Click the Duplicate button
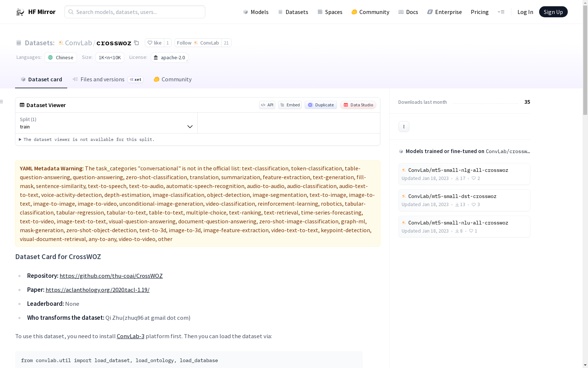Image resolution: width=588 pixels, height=368 pixels. pyautogui.click(x=321, y=105)
